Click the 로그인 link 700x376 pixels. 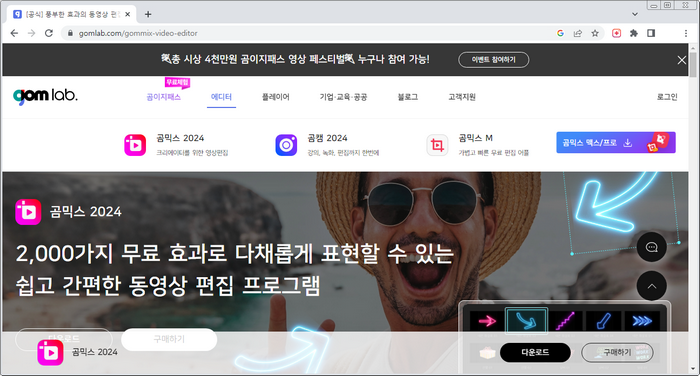coord(667,97)
